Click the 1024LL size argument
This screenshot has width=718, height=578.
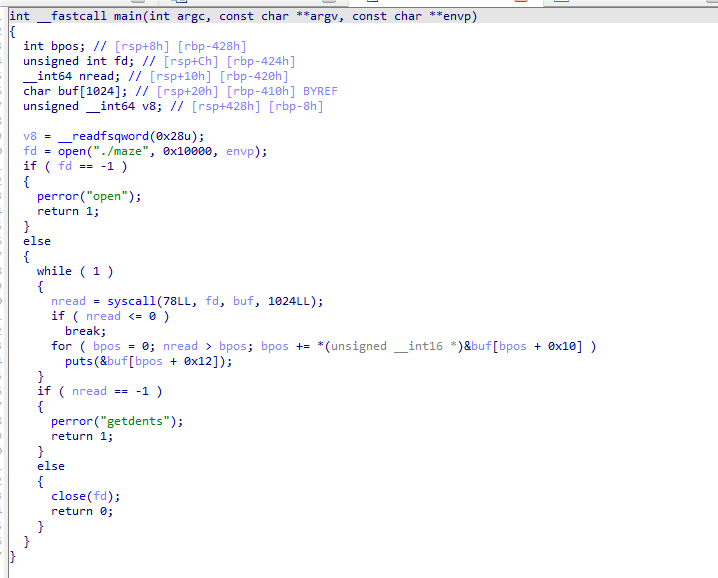point(293,301)
